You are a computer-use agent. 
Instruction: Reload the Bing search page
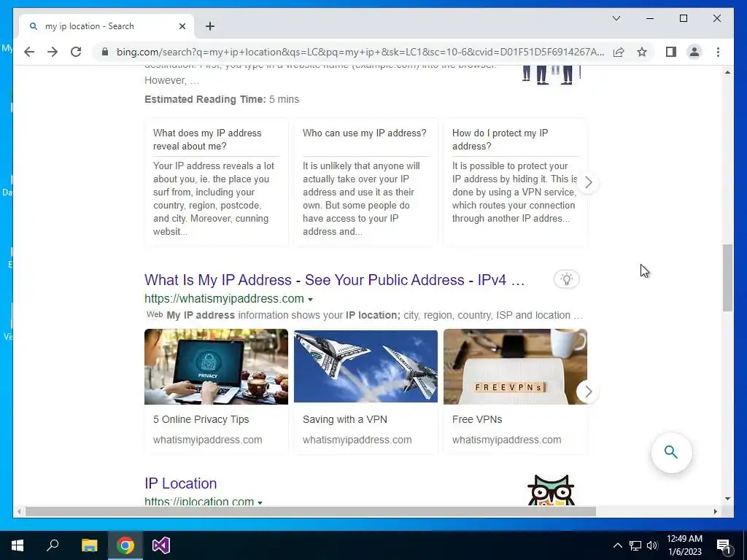point(76,52)
